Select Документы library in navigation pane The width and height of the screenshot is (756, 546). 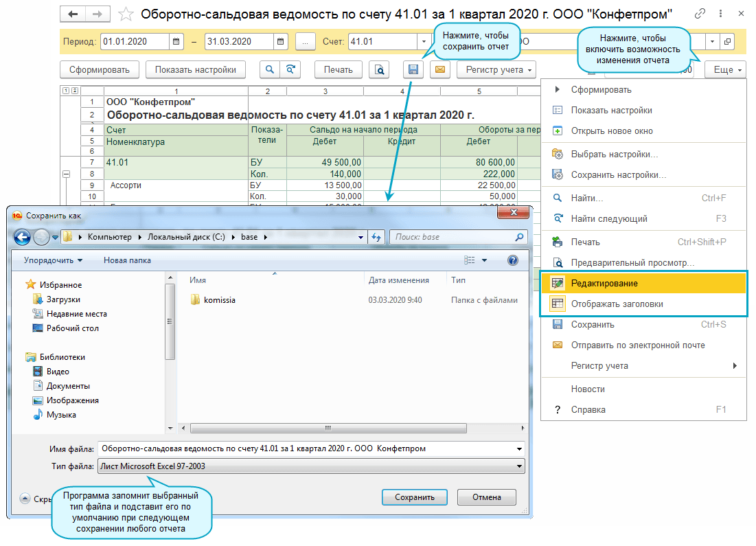coord(61,386)
